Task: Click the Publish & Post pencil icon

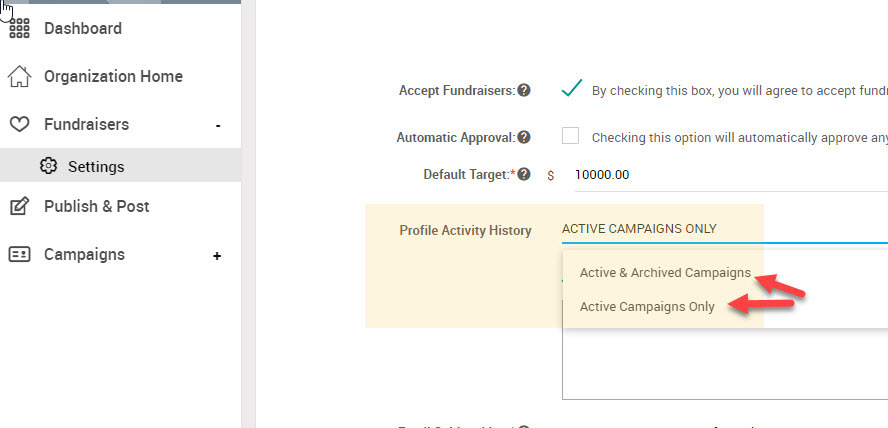Action: click(x=19, y=207)
